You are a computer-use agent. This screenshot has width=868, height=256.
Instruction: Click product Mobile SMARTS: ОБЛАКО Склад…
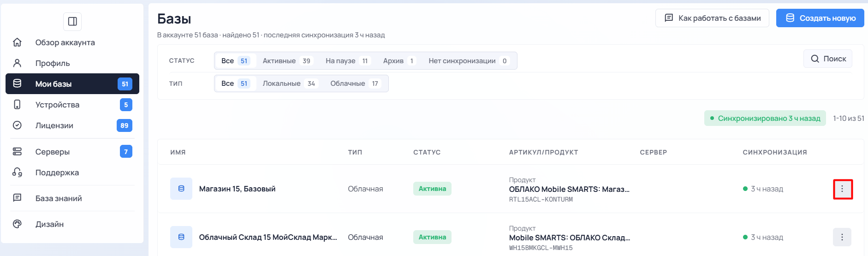click(x=570, y=238)
